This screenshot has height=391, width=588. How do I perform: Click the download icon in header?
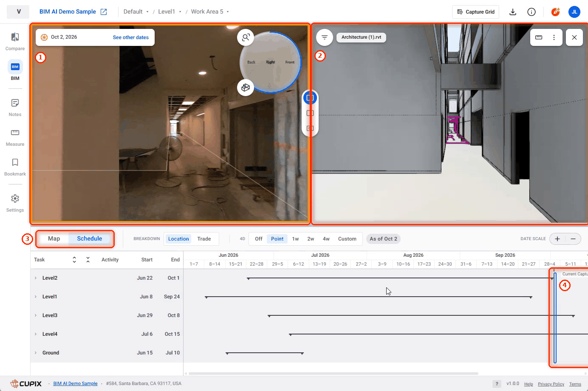(513, 12)
